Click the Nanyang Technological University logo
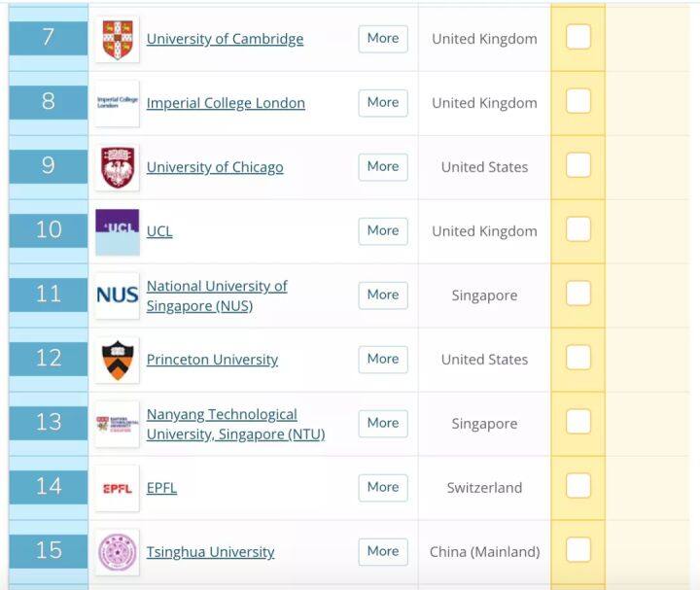The height and width of the screenshot is (590, 700). pos(118,424)
